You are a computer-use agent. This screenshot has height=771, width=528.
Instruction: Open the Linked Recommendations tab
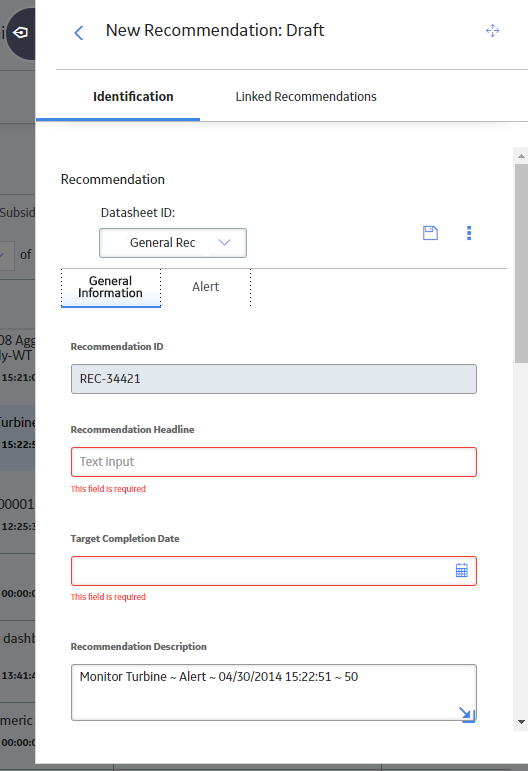306,96
